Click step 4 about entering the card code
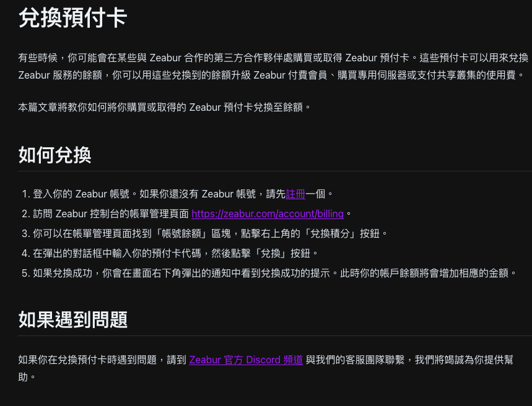 [175, 253]
